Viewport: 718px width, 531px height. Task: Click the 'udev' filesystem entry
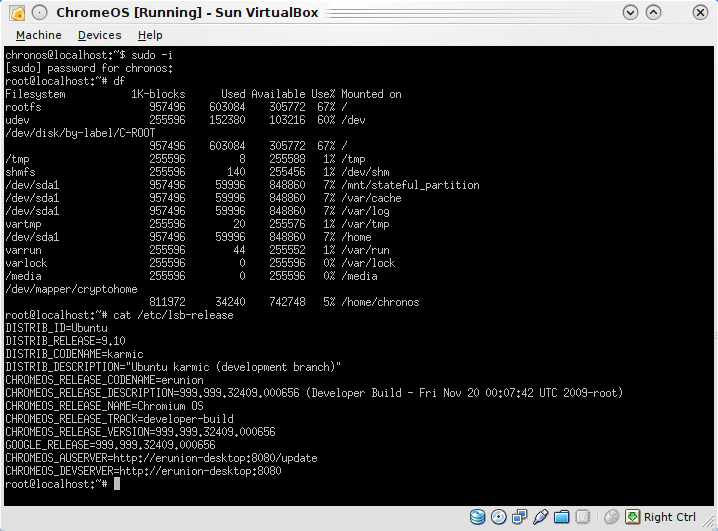pos(17,120)
